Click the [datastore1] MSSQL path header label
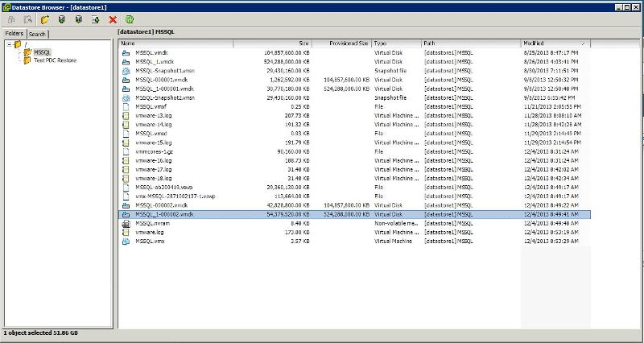 pyautogui.click(x=147, y=32)
